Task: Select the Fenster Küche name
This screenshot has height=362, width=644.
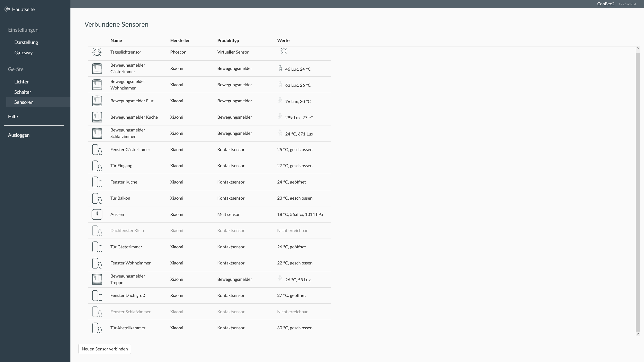Action: click(124, 182)
